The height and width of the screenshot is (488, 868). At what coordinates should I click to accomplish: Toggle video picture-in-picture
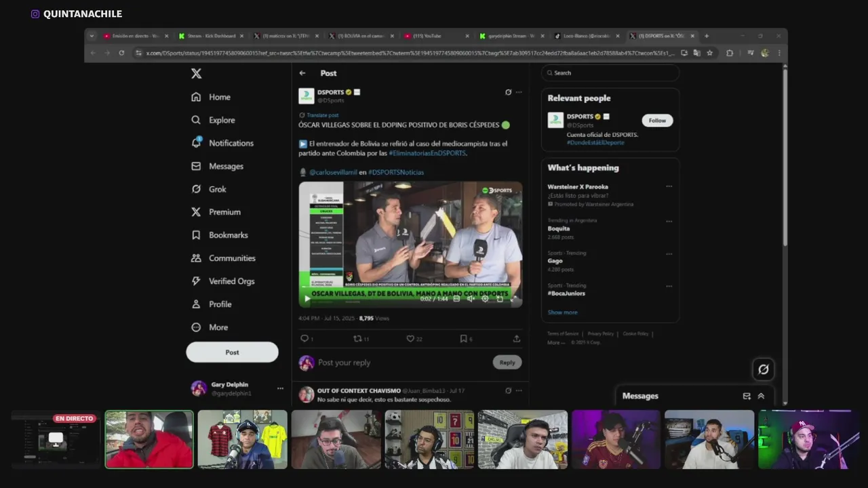(x=500, y=298)
